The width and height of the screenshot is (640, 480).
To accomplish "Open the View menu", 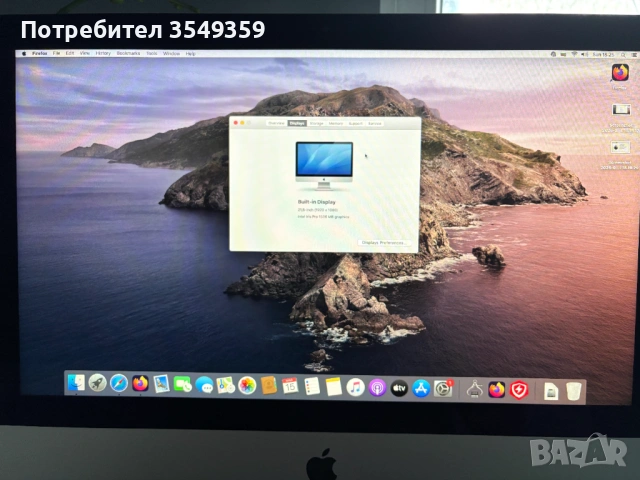I will tap(84, 53).
